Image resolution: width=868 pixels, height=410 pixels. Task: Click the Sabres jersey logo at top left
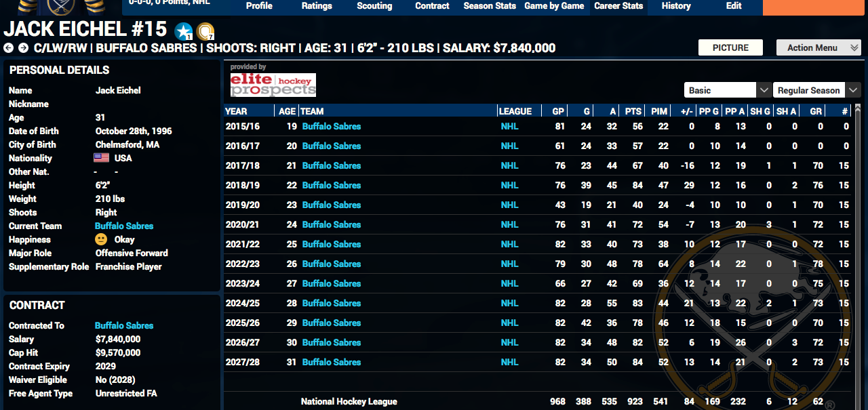[61, 7]
